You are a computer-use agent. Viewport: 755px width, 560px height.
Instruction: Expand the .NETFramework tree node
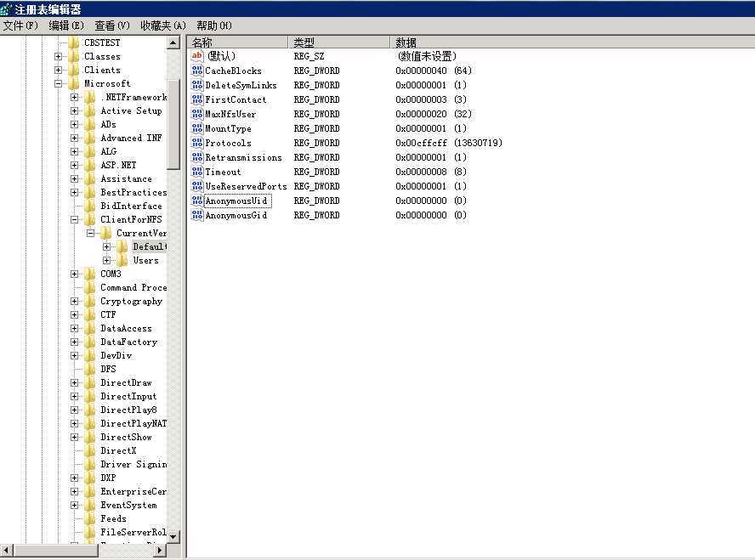[74, 97]
